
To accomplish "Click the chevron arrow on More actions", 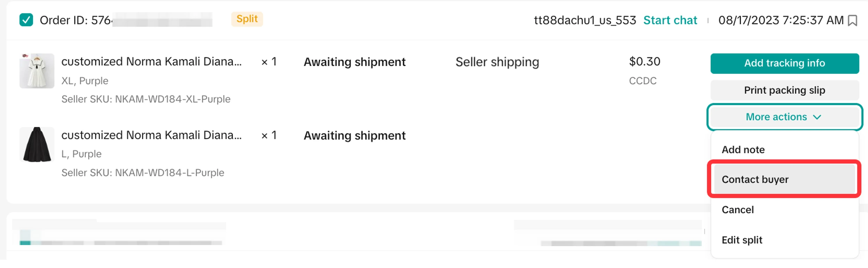I will 817,117.
